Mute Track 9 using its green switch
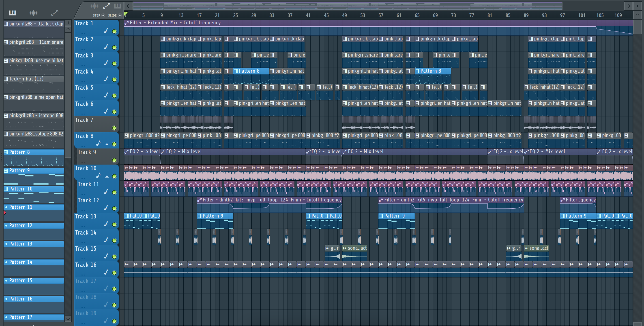This screenshot has height=326, width=644. (114, 160)
